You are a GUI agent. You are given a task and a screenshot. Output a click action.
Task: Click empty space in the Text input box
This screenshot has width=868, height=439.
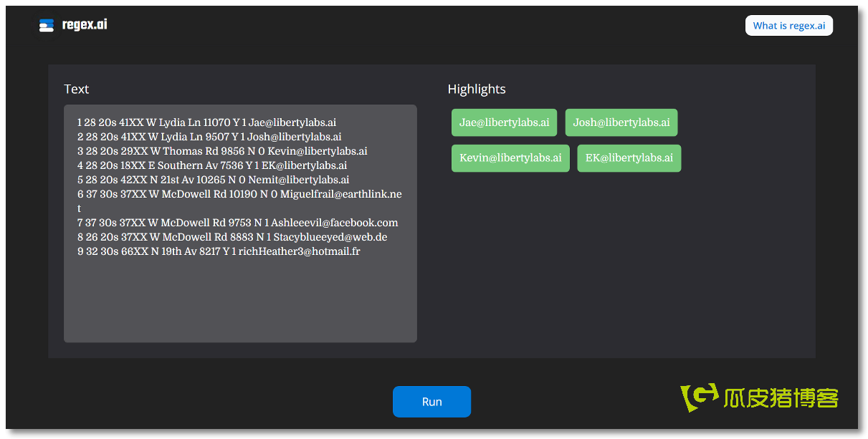point(240,301)
